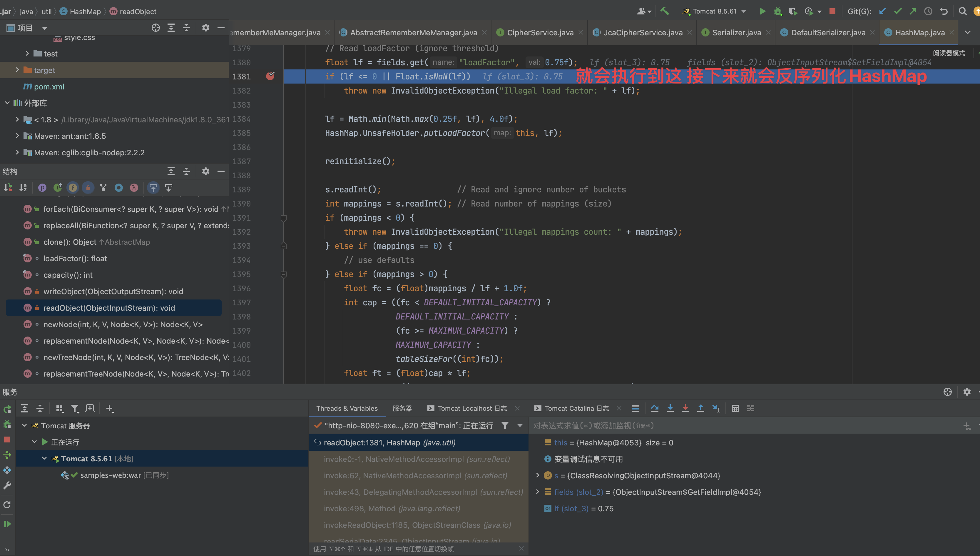
Task: Click Resume Program in Services sidebar
Action: click(x=7, y=524)
